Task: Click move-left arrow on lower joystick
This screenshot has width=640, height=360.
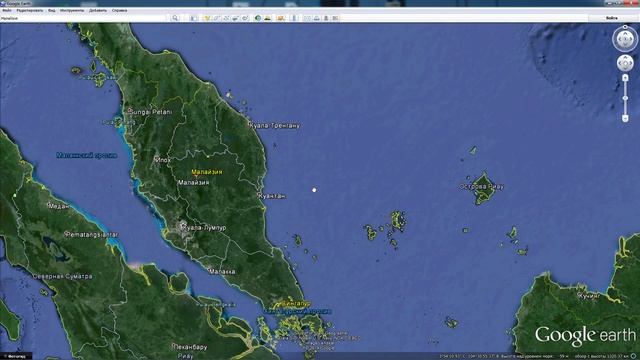Action: (620, 63)
